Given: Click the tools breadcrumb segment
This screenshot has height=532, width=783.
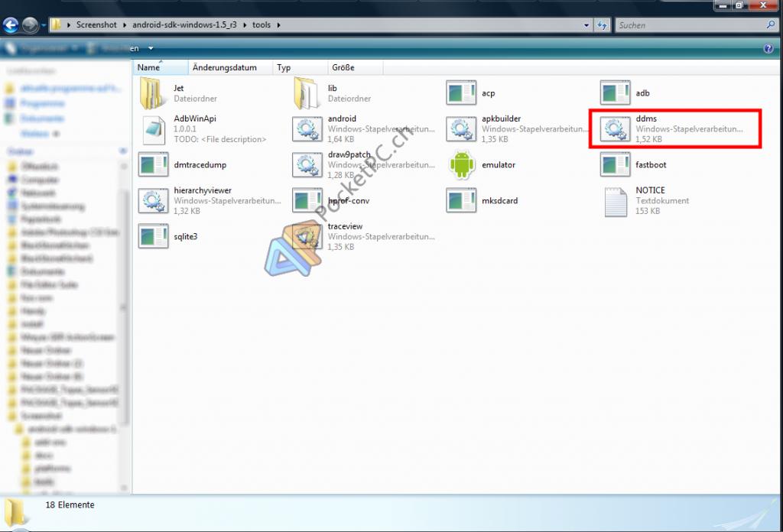Looking at the screenshot, I should click(262, 25).
